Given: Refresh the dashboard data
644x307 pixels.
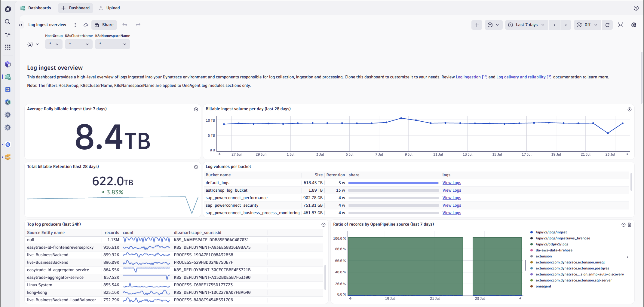Looking at the screenshot, I should pyautogui.click(x=607, y=25).
